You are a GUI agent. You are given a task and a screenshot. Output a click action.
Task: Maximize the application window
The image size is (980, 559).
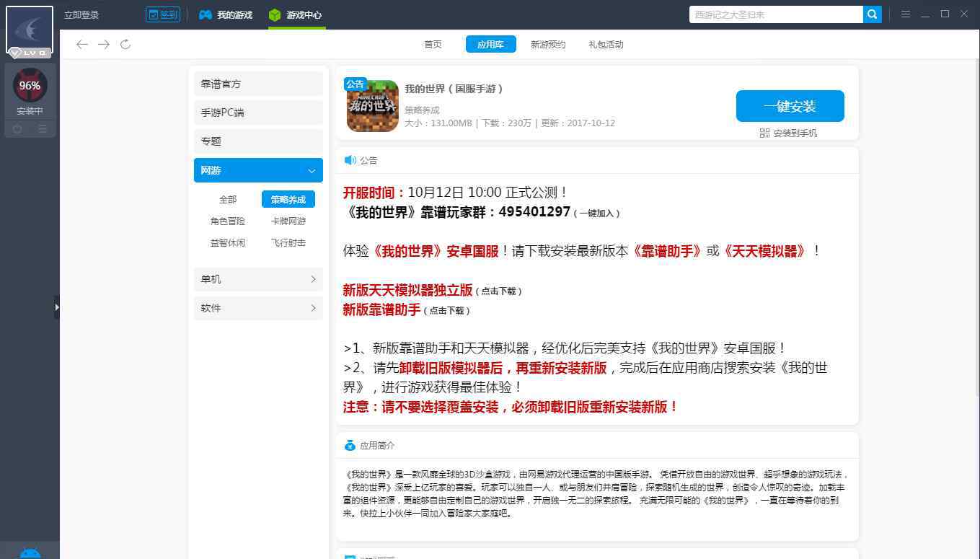coord(945,14)
